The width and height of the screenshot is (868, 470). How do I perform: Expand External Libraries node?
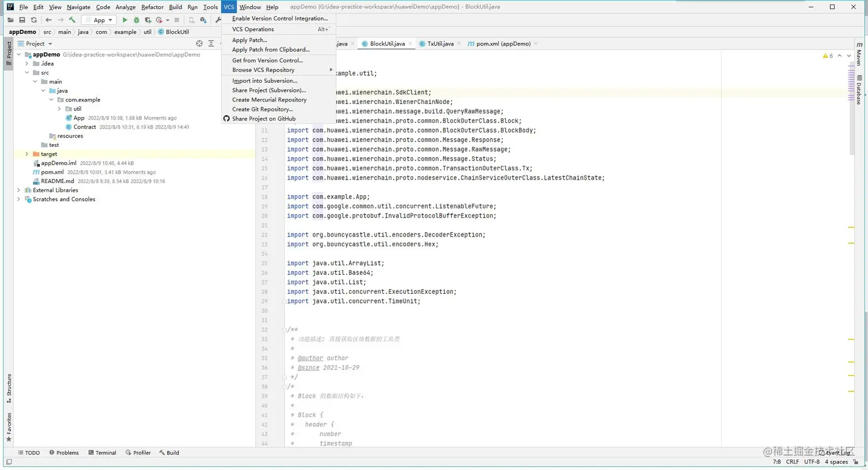point(19,190)
